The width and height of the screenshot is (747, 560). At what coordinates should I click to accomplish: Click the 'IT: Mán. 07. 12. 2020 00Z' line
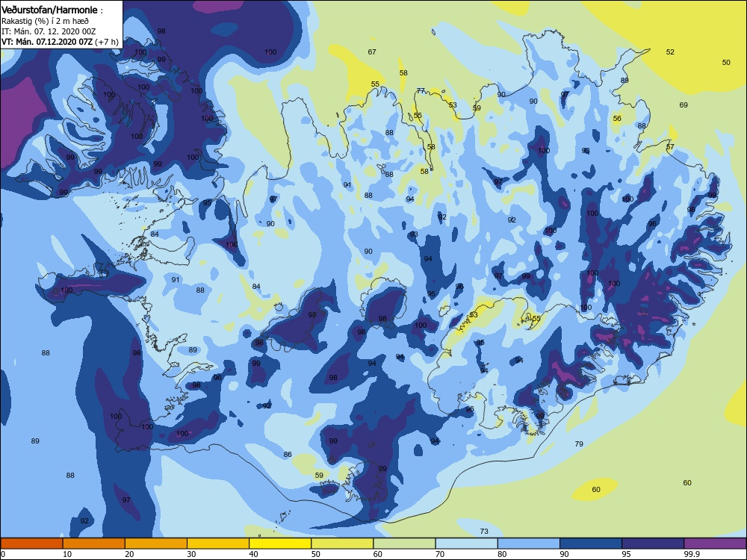pos(49,31)
